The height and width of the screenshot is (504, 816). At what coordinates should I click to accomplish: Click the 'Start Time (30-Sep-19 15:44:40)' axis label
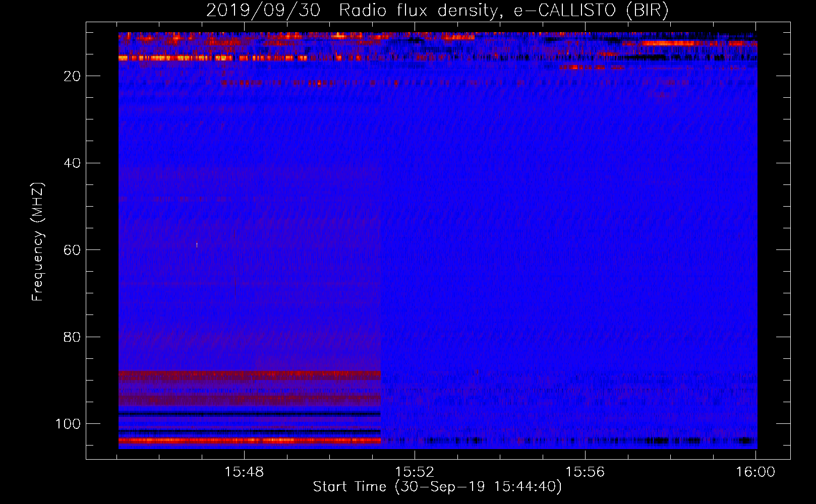coord(437,487)
